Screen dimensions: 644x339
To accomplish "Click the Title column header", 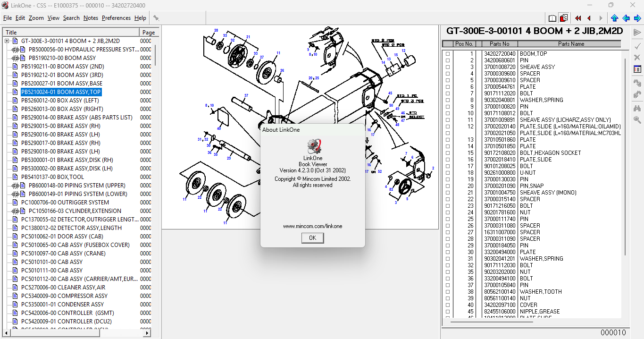I will (71, 33).
